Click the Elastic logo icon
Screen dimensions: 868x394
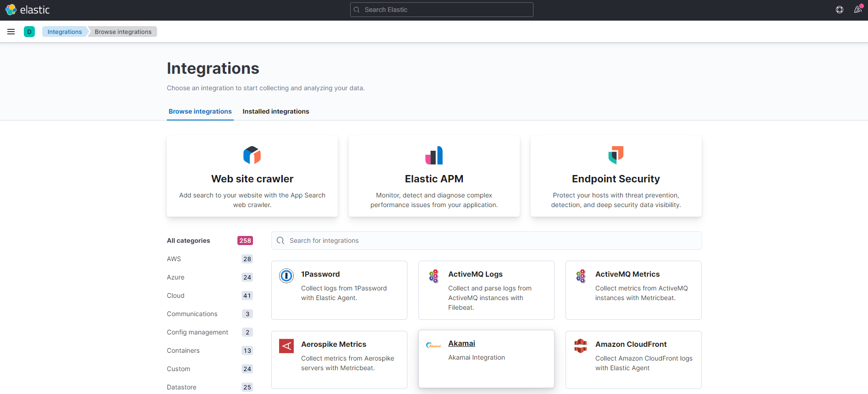(x=11, y=10)
